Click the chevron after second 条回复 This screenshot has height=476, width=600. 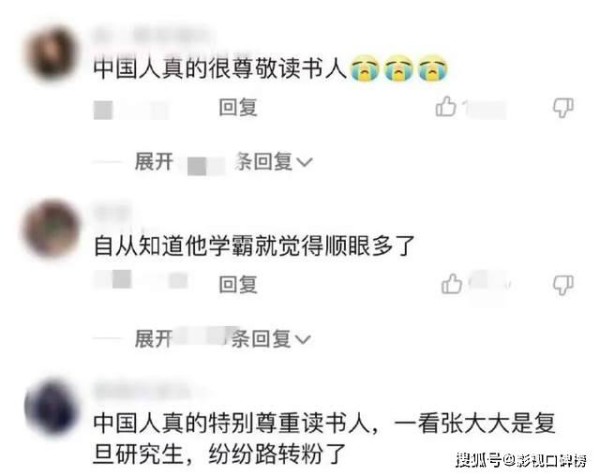tap(303, 339)
